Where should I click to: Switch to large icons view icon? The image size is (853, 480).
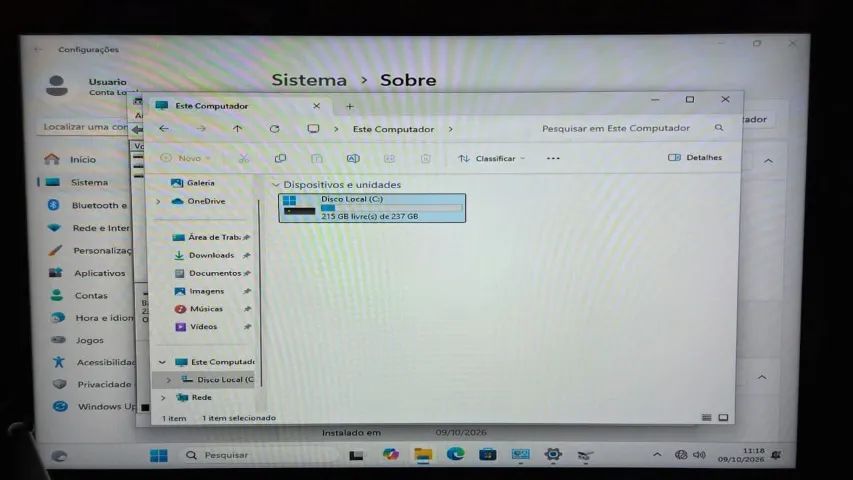pos(723,417)
